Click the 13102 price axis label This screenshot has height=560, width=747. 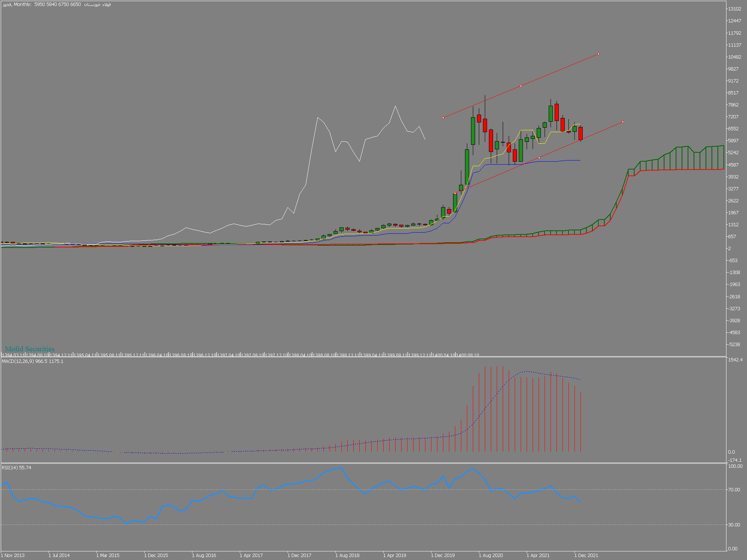(734, 9)
